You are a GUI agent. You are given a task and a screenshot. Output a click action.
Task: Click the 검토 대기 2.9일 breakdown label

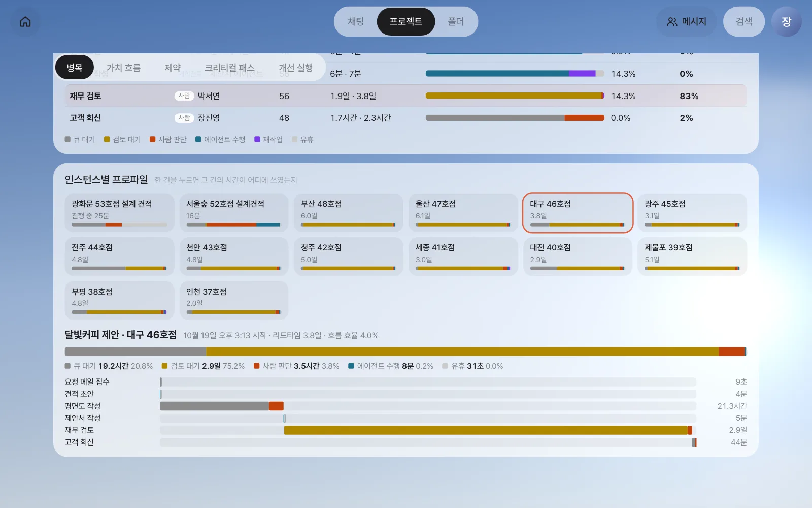click(x=203, y=366)
